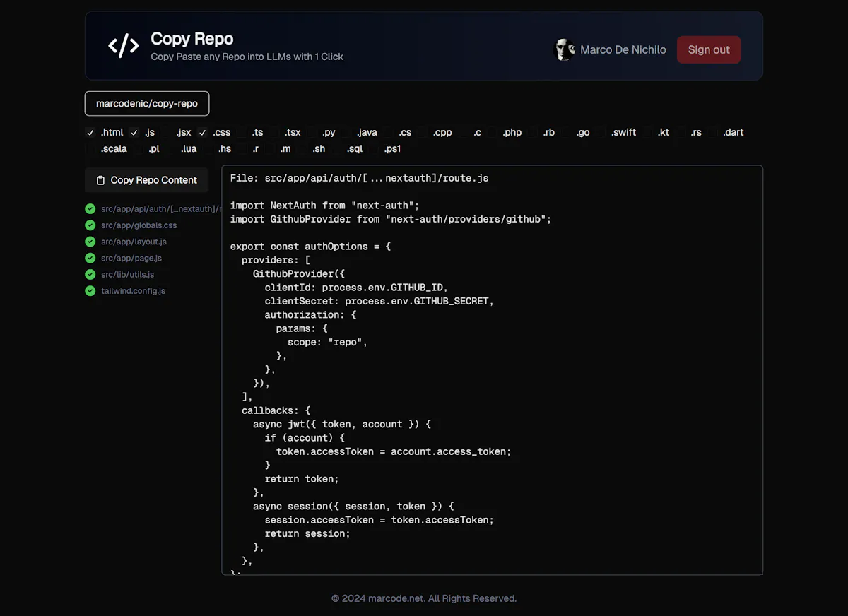Select the src/app/api/auth nextauth route entry
Image resolution: width=848 pixels, height=616 pixels.
point(161,208)
